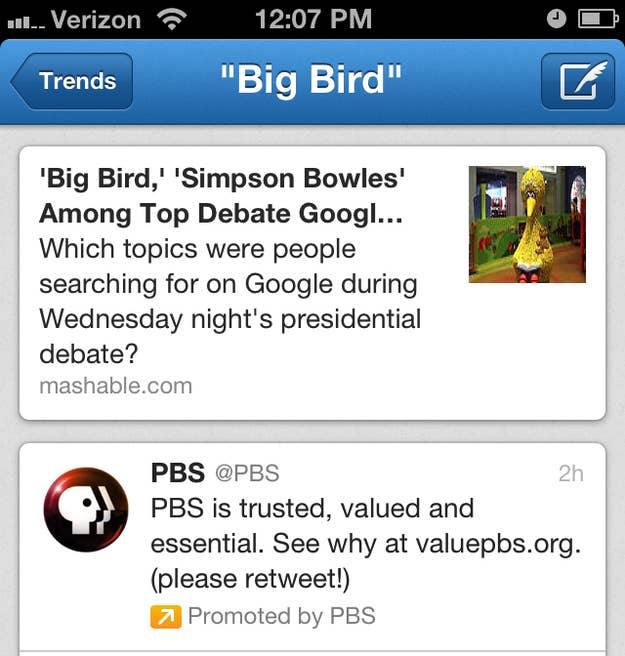Tap the 2h tweet timestamp

(571, 474)
